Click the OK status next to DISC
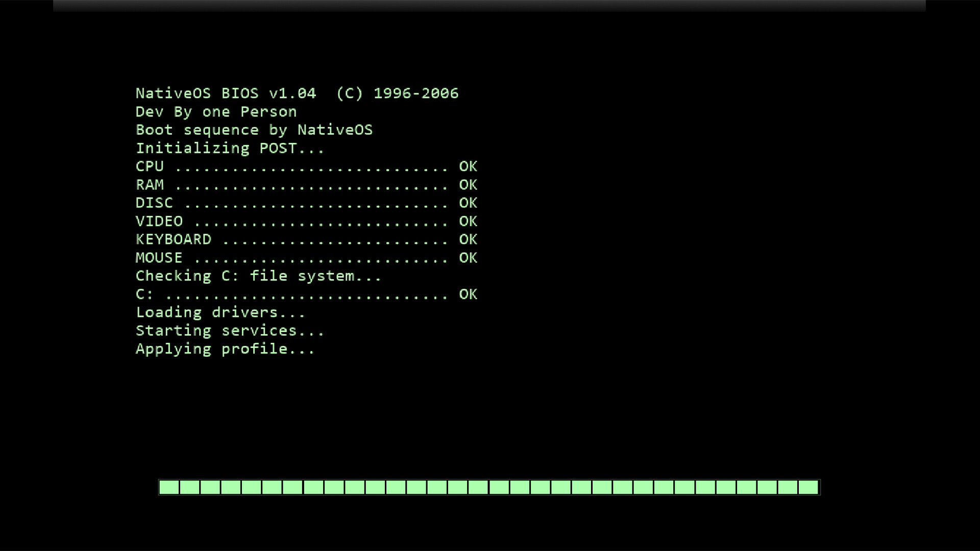Screen dimensions: 980x551 tap(467, 203)
